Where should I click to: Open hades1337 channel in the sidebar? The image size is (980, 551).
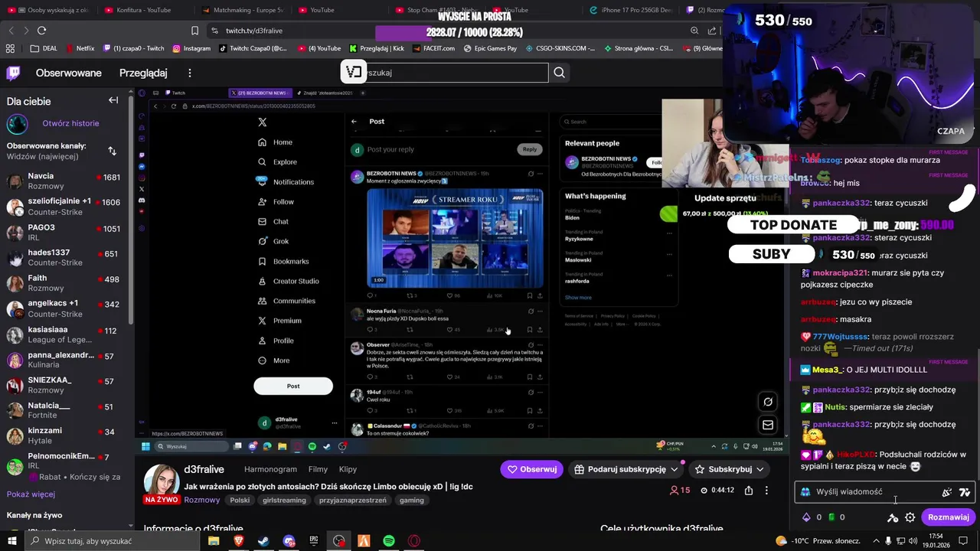(64, 257)
